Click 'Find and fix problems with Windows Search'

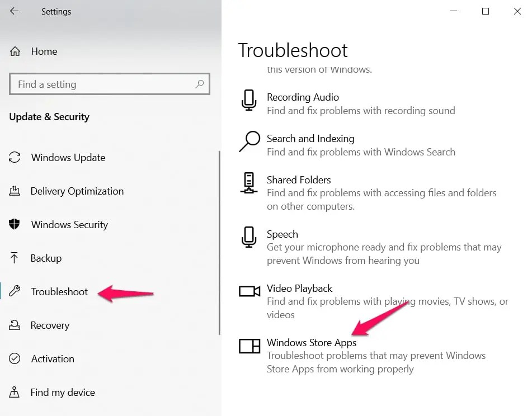tap(361, 152)
